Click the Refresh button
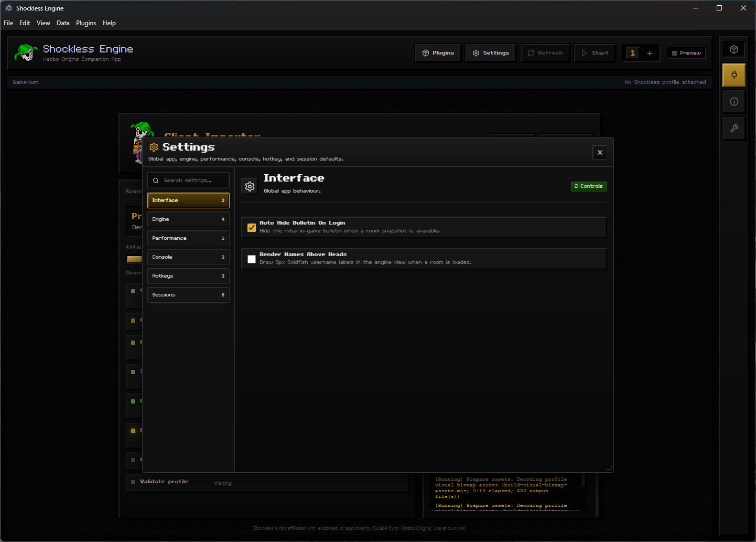This screenshot has width=756, height=542. 545,53
